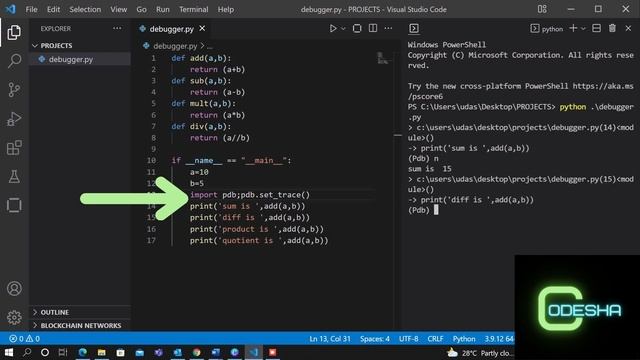Open the python terminal shell label
The height and width of the screenshot is (360, 640).
point(547,29)
